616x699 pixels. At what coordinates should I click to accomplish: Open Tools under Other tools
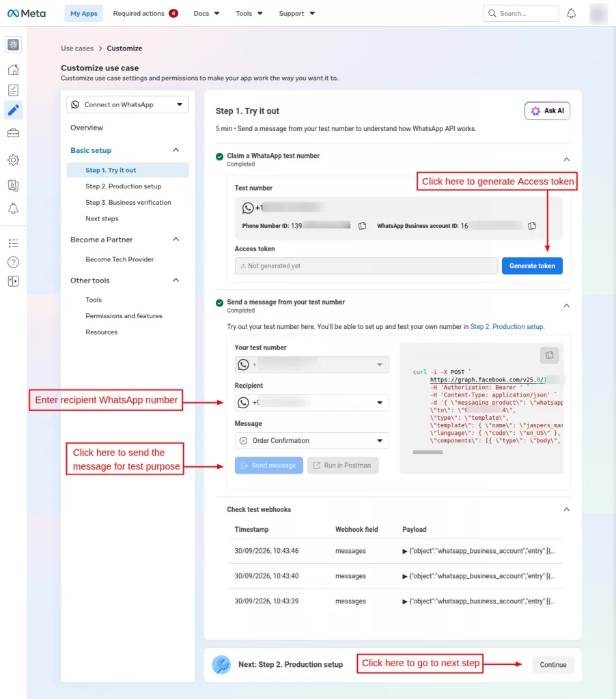point(94,300)
